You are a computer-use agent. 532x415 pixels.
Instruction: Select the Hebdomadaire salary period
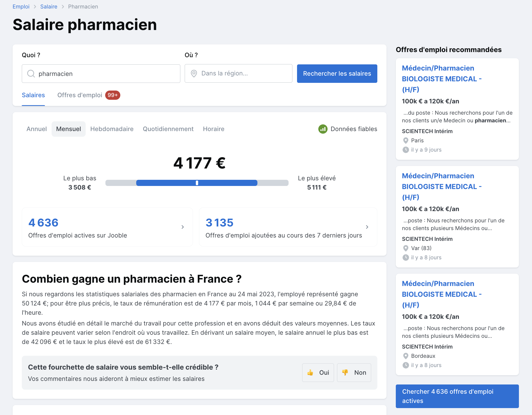(112, 129)
